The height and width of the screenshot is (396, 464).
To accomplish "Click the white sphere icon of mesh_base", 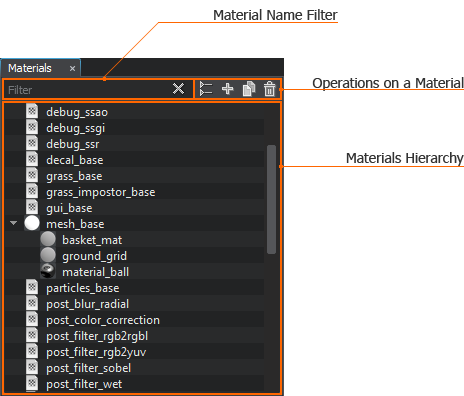I will [32, 223].
